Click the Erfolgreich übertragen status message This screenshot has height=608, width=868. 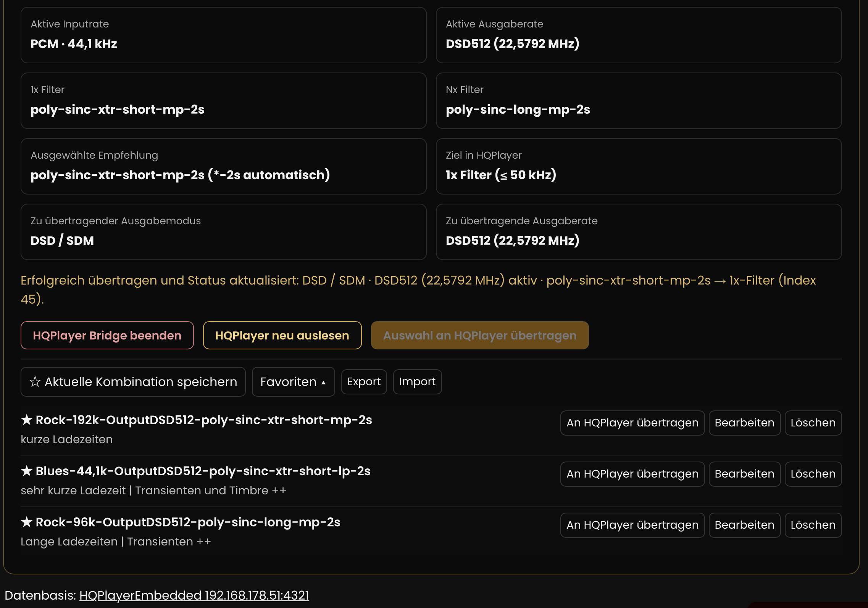(x=418, y=290)
